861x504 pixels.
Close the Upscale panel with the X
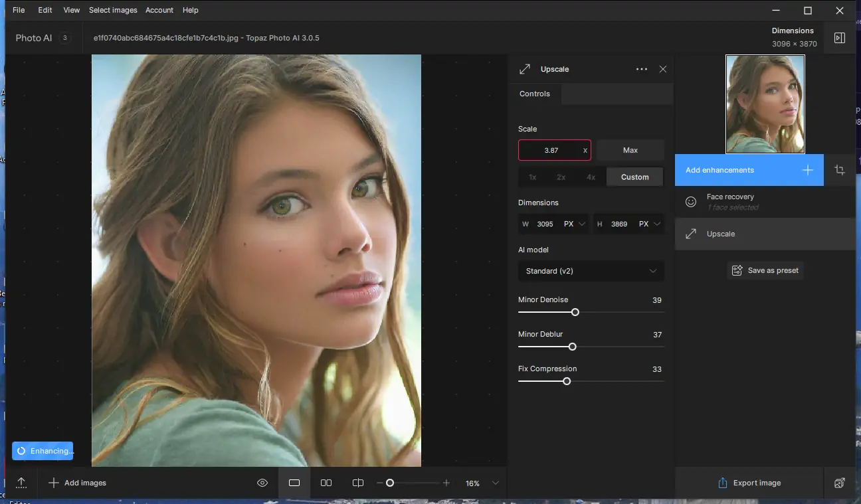(662, 68)
